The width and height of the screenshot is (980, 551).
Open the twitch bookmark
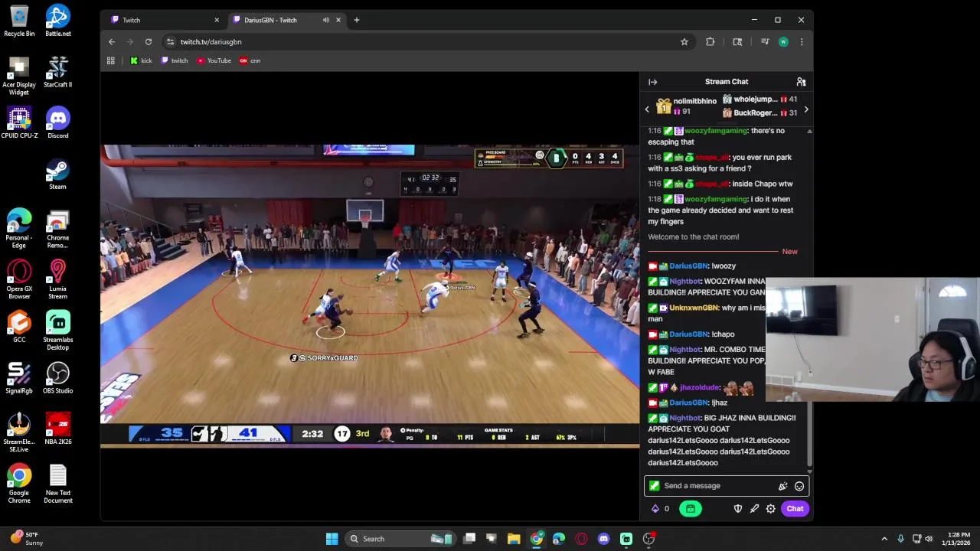pos(175,60)
